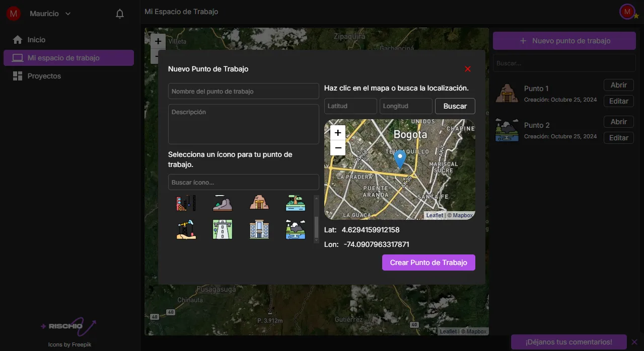The height and width of the screenshot is (351, 644).
Task: Zoom in on the Bogota mini map
Action: (x=338, y=133)
